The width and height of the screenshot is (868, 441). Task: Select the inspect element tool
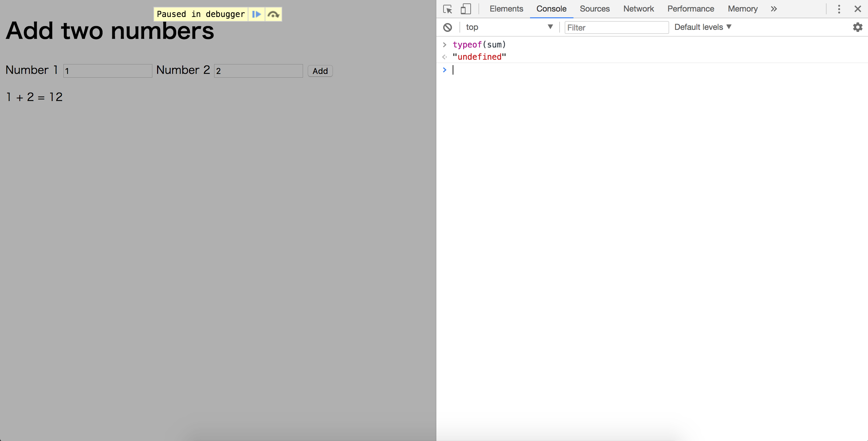click(x=447, y=9)
